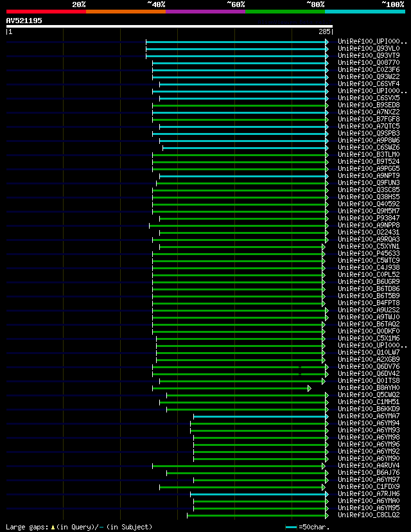Open the UniRef100_B6UGR9 entry
Screen dimensions: 411x532
click(369, 281)
